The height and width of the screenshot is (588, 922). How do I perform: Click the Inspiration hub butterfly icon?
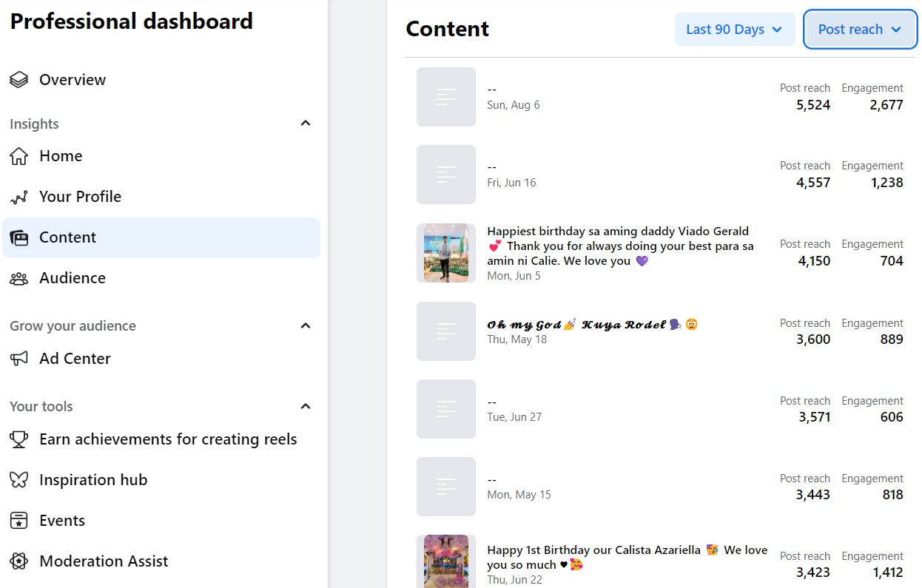[x=19, y=480]
